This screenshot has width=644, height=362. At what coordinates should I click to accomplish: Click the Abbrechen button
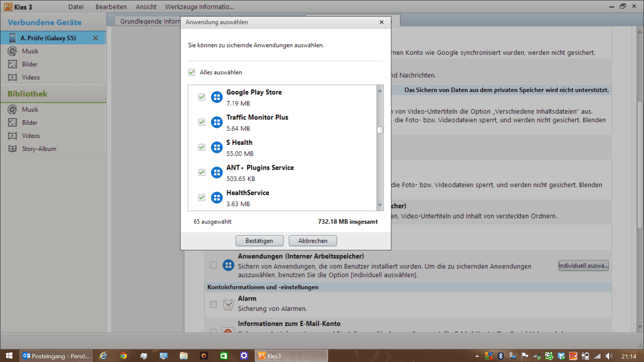click(313, 241)
